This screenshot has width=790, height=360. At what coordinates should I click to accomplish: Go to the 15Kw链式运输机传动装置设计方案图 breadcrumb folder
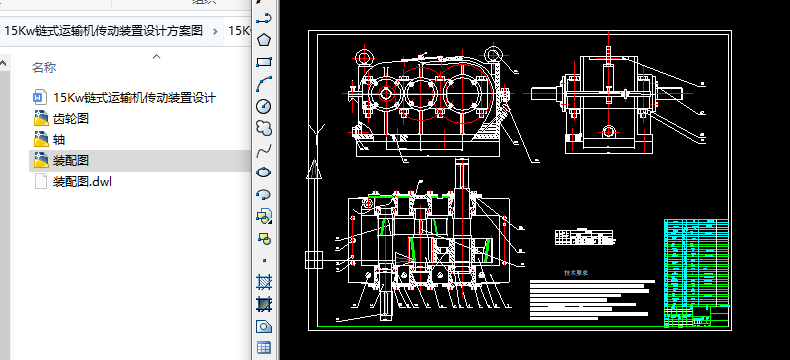point(103,31)
